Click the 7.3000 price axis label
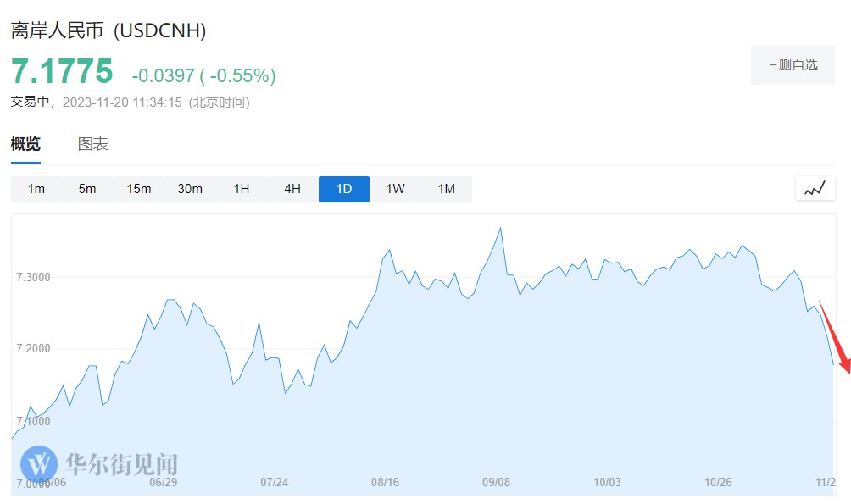This screenshot has height=504, width=851. point(33,277)
